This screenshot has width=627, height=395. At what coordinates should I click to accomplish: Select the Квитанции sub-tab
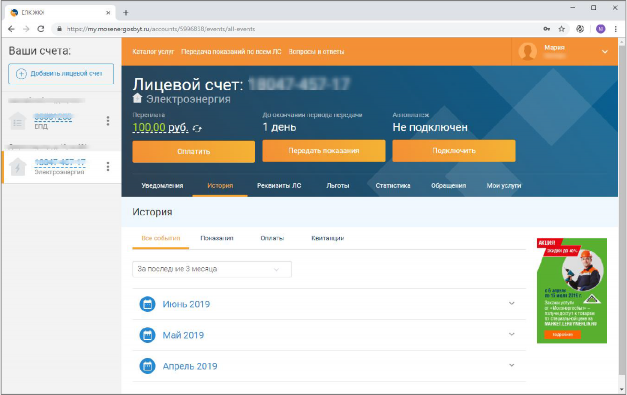click(327, 238)
